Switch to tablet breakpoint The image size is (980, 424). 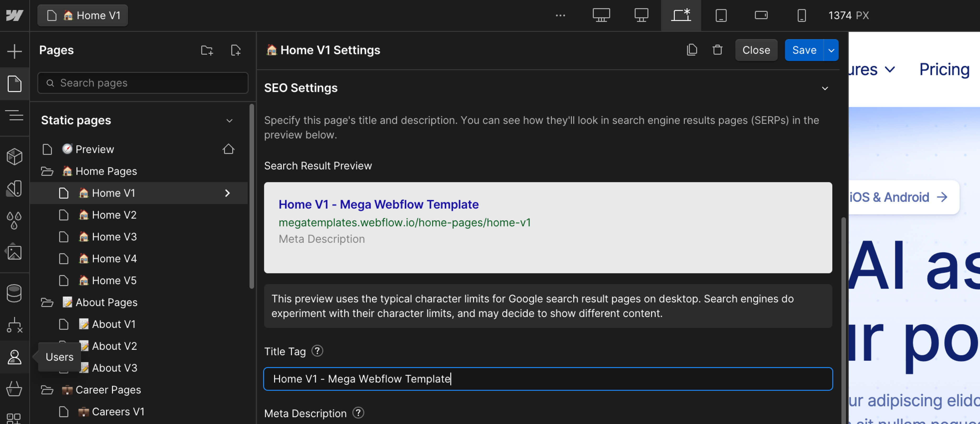[721, 15]
